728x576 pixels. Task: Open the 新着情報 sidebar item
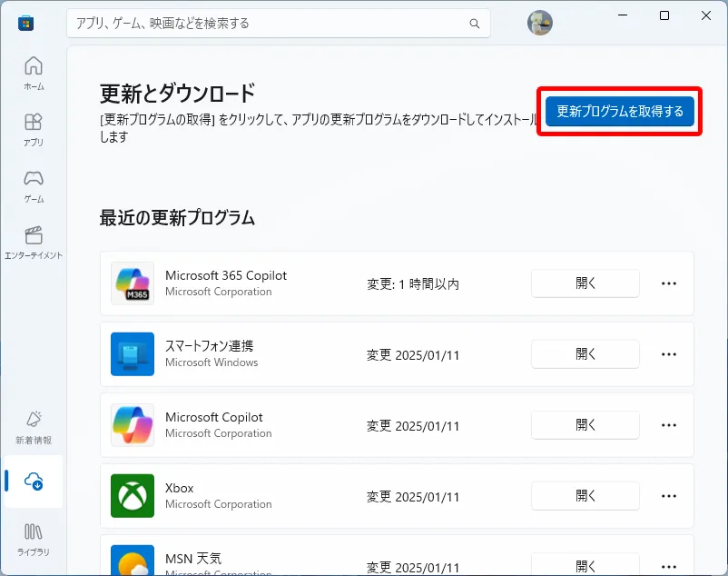34,425
